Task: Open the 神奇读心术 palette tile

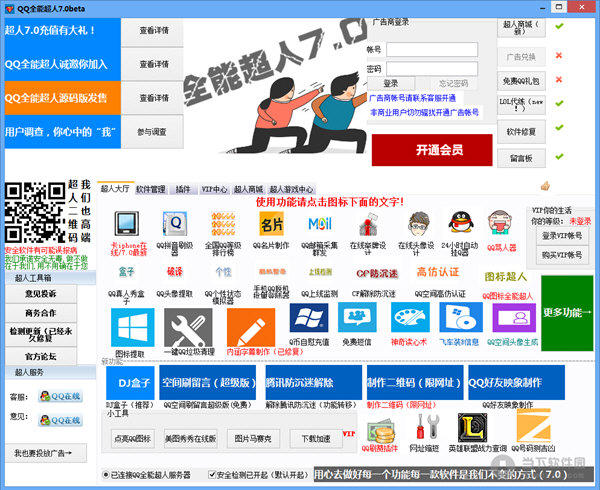Action: pos(410,317)
